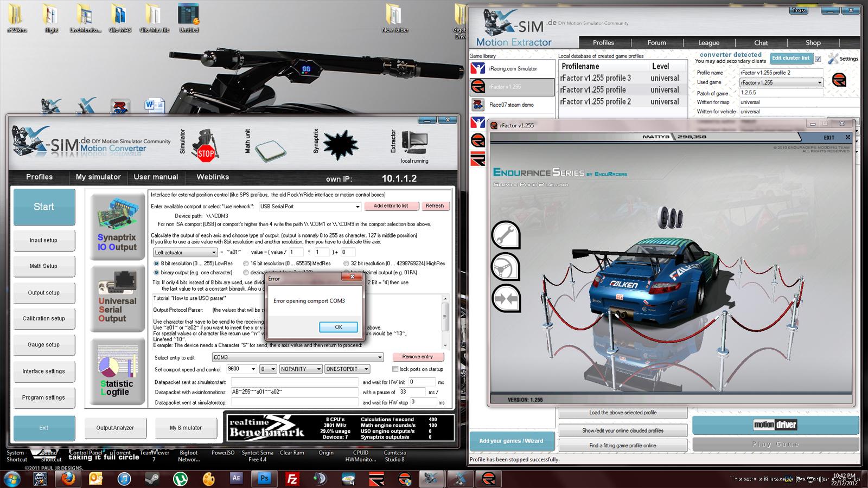Screen dimensions: 868x488
Task: Select 32 bit resolution HighRes option
Action: coord(346,264)
